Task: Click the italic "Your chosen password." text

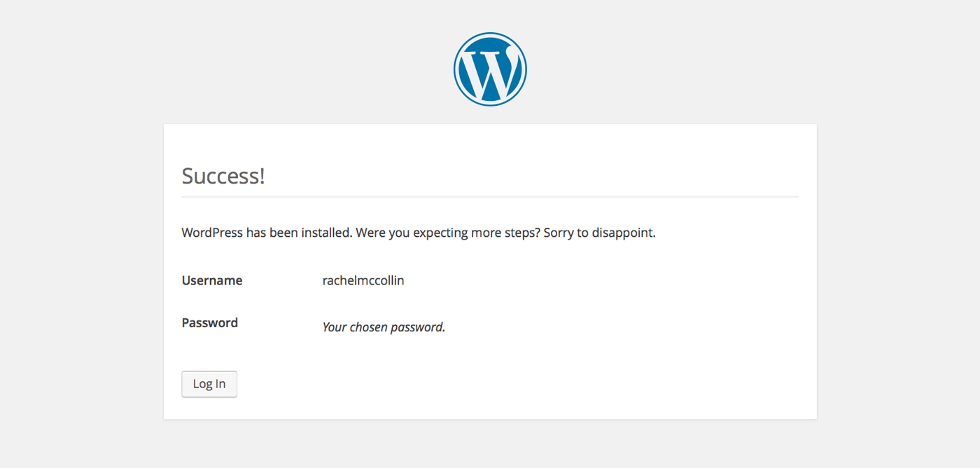Action: click(383, 326)
